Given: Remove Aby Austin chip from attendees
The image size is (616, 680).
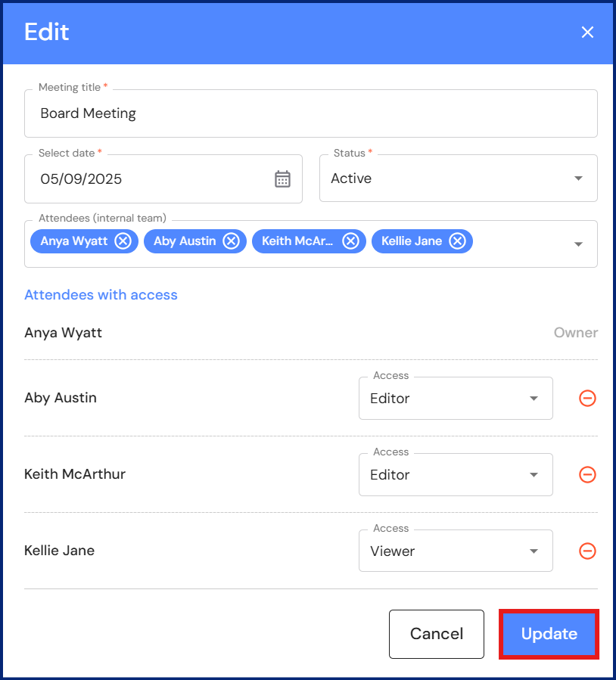Looking at the screenshot, I should (231, 241).
